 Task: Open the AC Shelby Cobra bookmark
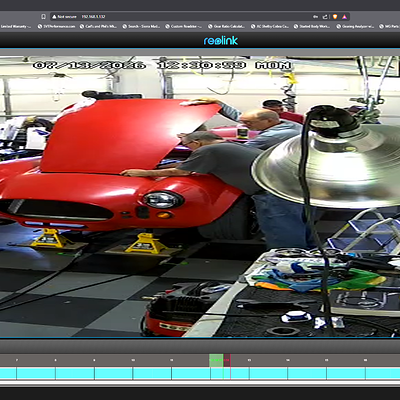(270, 26)
